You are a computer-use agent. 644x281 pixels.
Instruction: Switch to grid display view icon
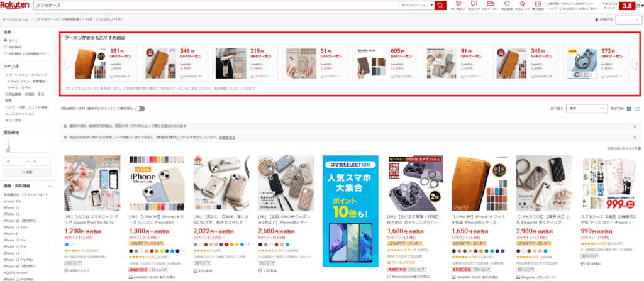(x=629, y=109)
